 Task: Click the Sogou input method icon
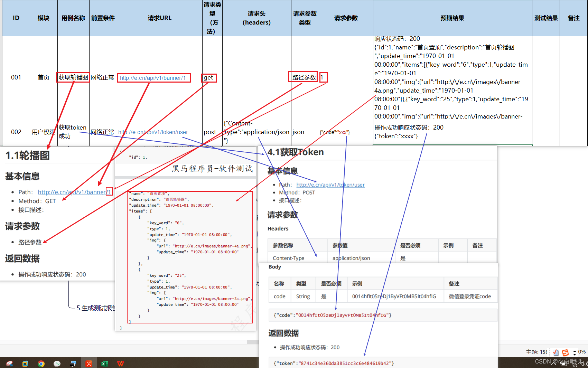tap(566, 352)
